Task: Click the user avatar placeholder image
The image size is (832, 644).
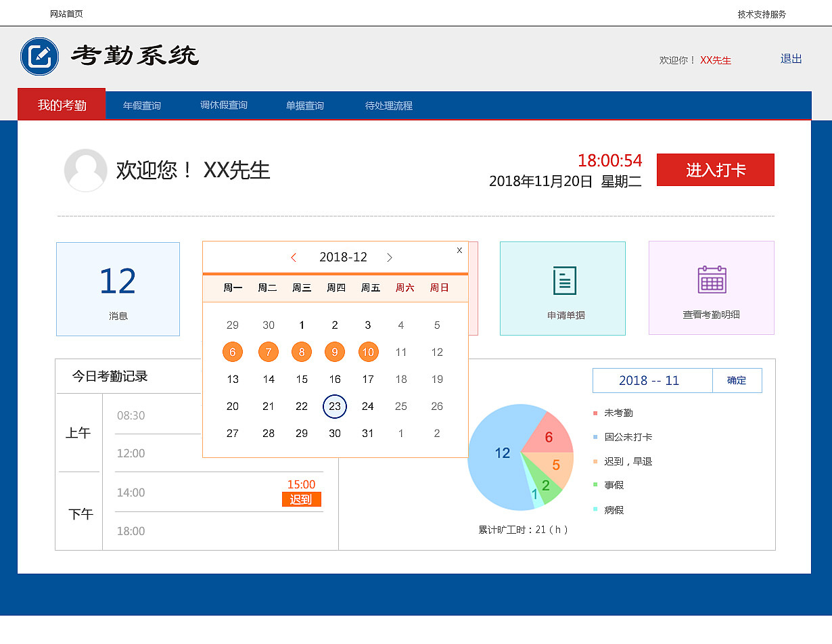Action: click(85, 170)
